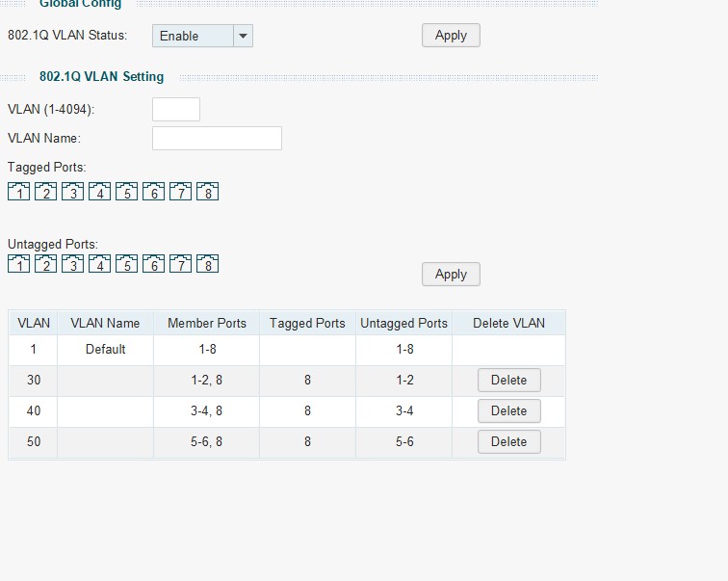
Task: Click tagged ports cell '8' in VLAN 30 row
Action: 307,380
